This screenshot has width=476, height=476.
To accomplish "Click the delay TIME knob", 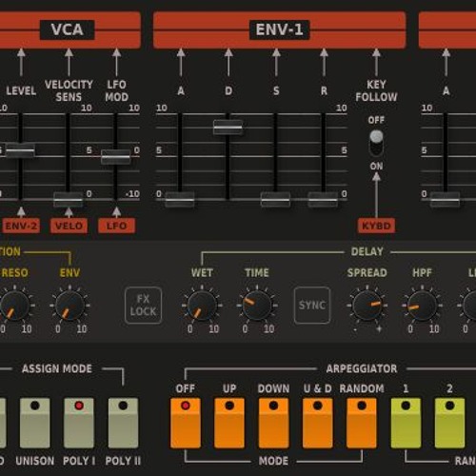I will (257, 306).
